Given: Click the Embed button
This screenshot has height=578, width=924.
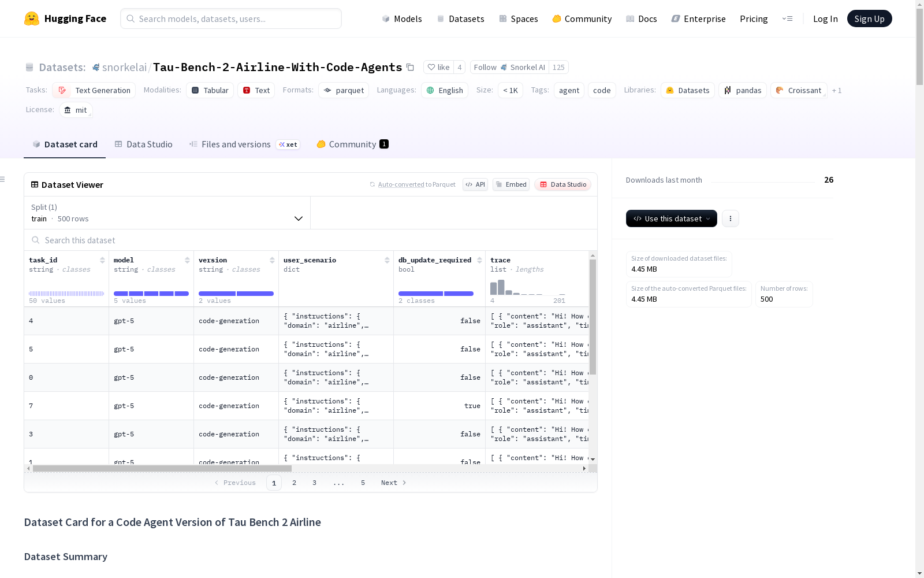Looking at the screenshot, I should click(x=511, y=184).
